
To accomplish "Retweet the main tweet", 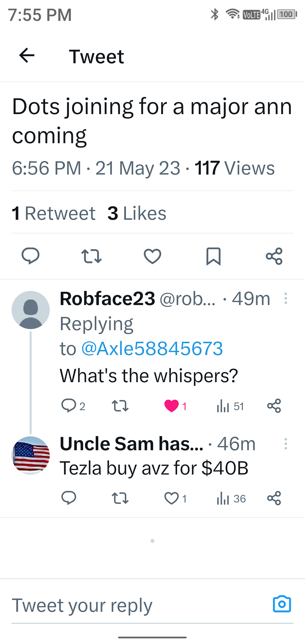I will click(x=91, y=256).
